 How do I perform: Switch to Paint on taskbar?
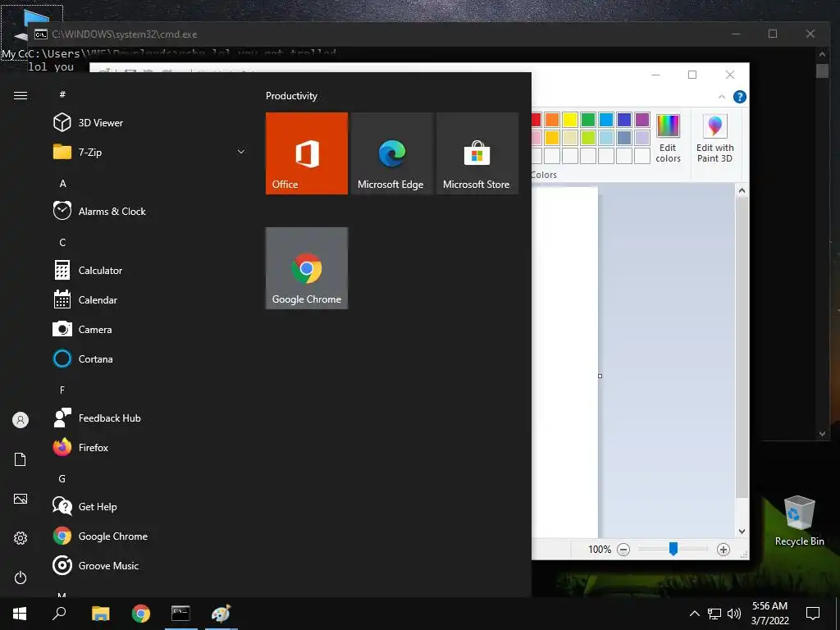pyautogui.click(x=221, y=614)
